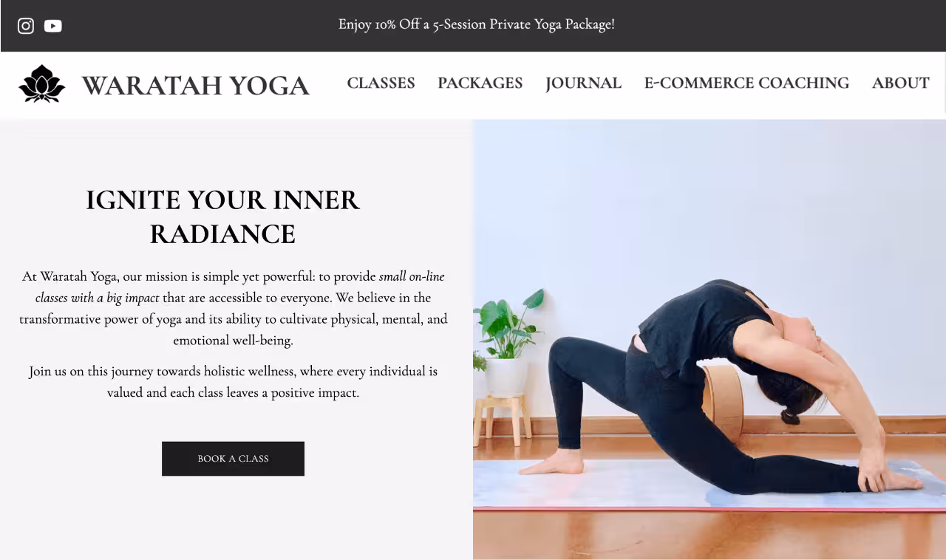Click the lotus flower logo icon
946x560 pixels.
point(42,83)
